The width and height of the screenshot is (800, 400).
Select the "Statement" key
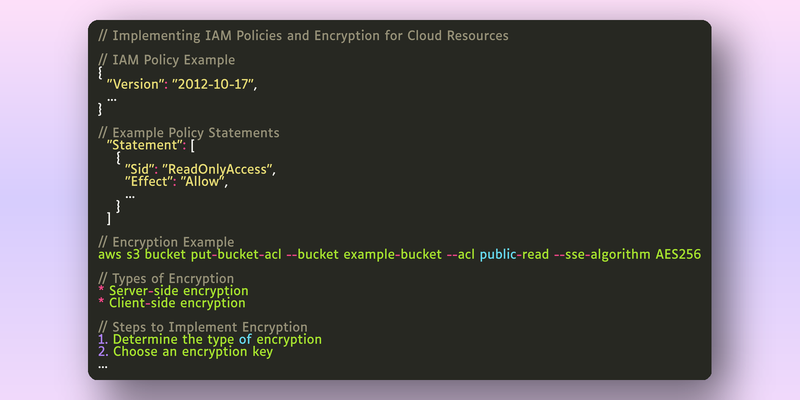tap(145, 145)
